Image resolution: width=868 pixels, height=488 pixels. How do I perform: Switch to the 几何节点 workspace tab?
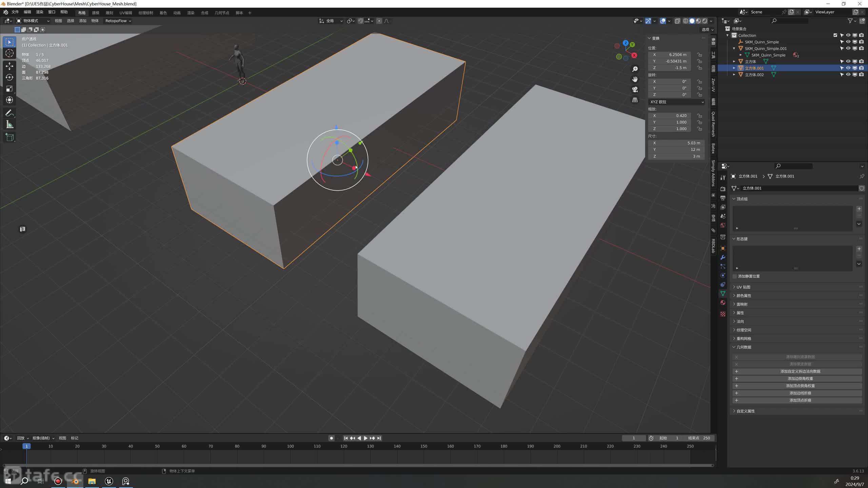click(222, 13)
